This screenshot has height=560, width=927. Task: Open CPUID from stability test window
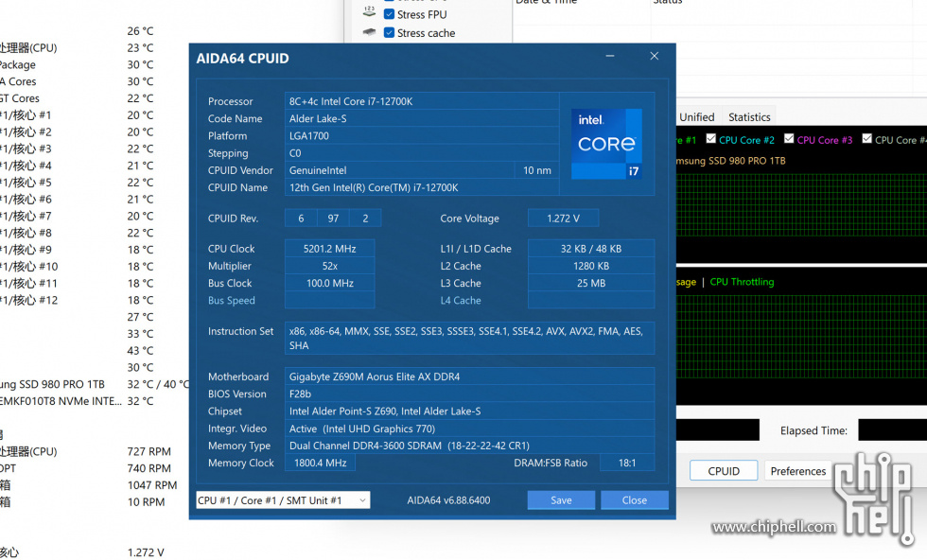point(724,471)
